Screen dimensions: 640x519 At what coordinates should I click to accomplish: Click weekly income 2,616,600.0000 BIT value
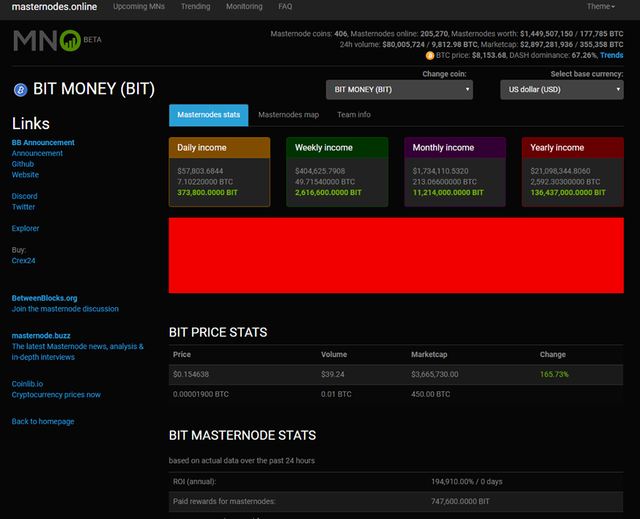[328, 193]
